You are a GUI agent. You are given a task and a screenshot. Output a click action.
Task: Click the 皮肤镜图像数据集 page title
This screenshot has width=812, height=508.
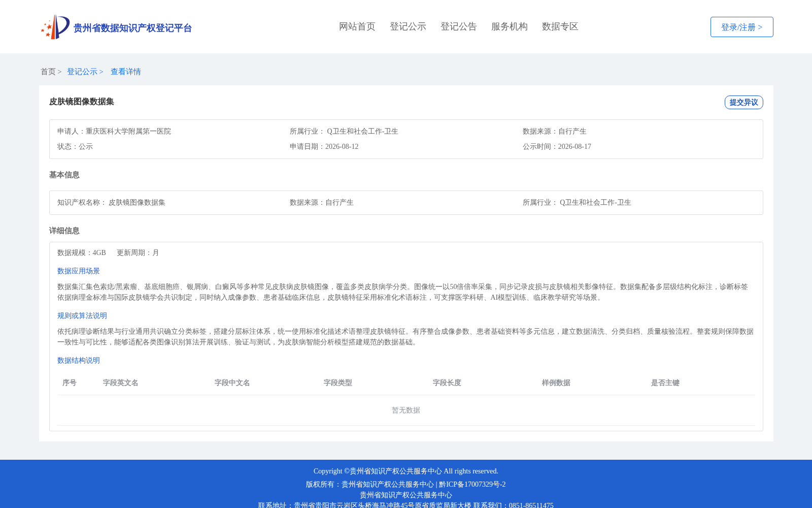82,102
